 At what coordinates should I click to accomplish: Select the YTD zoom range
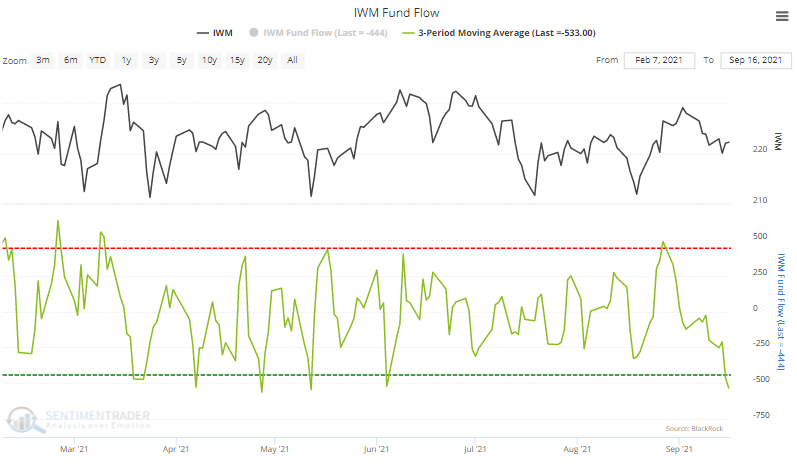point(98,61)
